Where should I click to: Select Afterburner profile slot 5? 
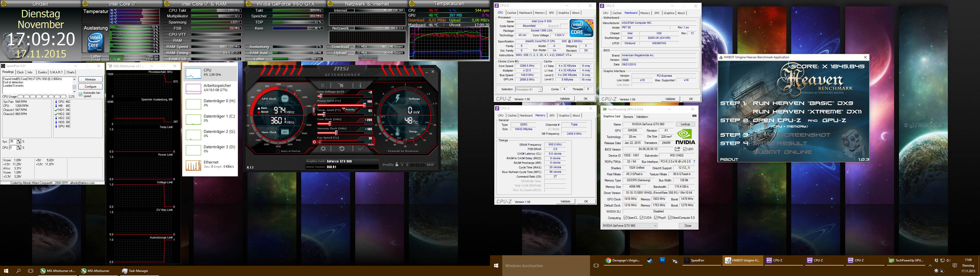click(x=422, y=165)
